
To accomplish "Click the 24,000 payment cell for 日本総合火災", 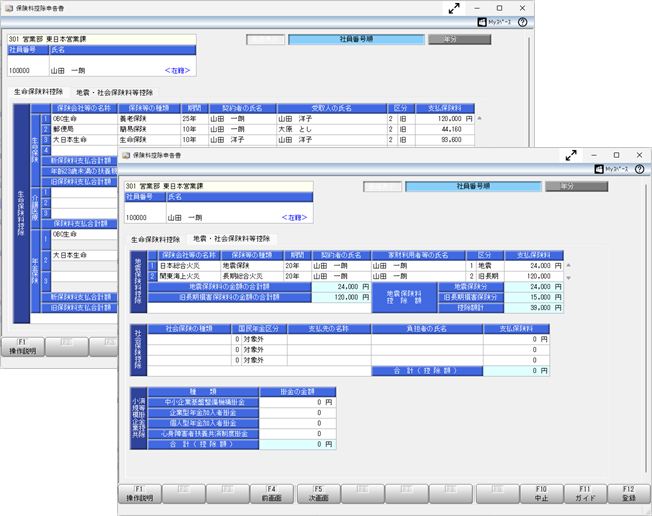I will (534, 265).
